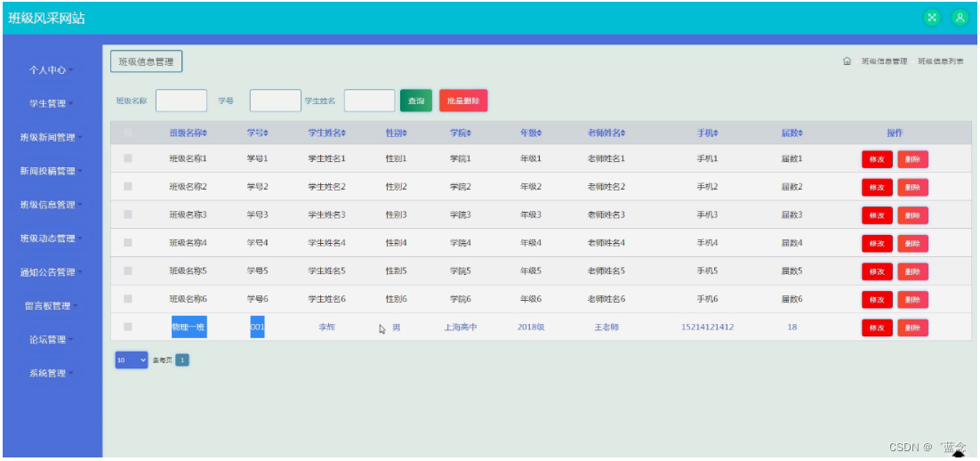The width and height of the screenshot is (980, 461).
Task: Click the student name 李辉
Action: 327,328
